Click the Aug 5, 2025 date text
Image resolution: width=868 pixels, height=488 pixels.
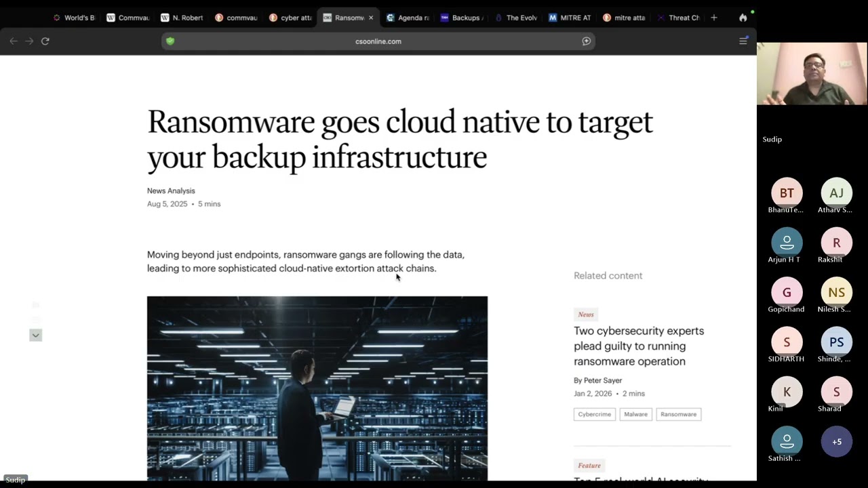pos(167,204)
